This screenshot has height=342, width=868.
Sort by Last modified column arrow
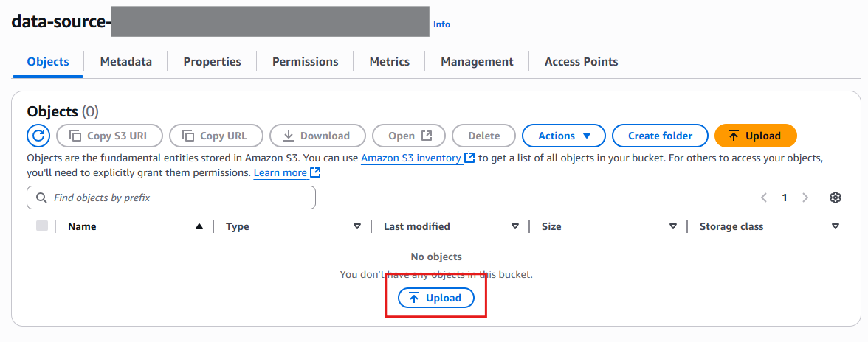click(515, 226)
